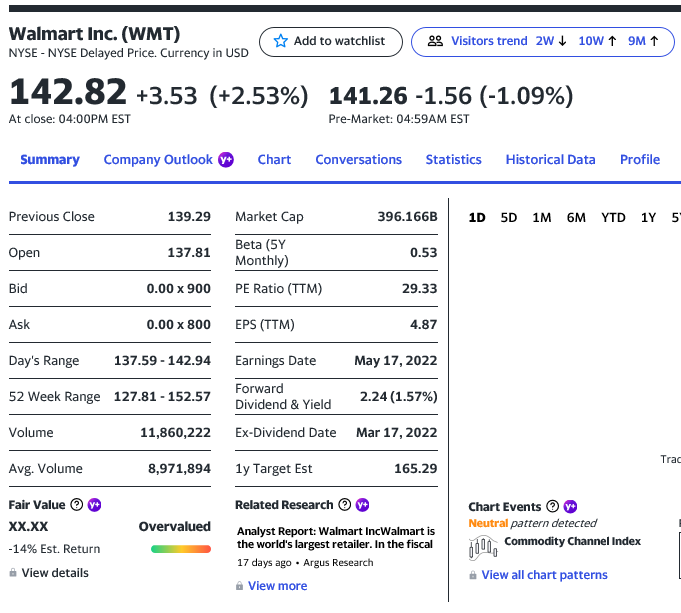Click the candlestick pattern icon

(483, 547)
